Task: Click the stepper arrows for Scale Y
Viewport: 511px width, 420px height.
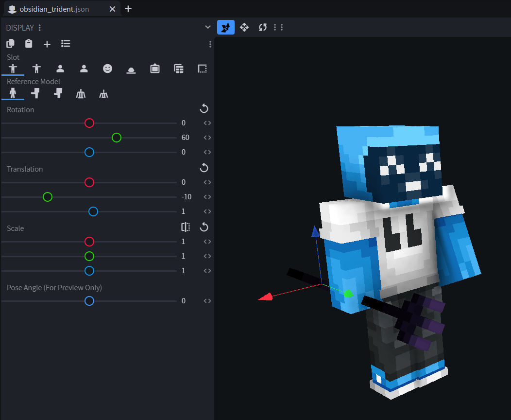Action: 207,256
